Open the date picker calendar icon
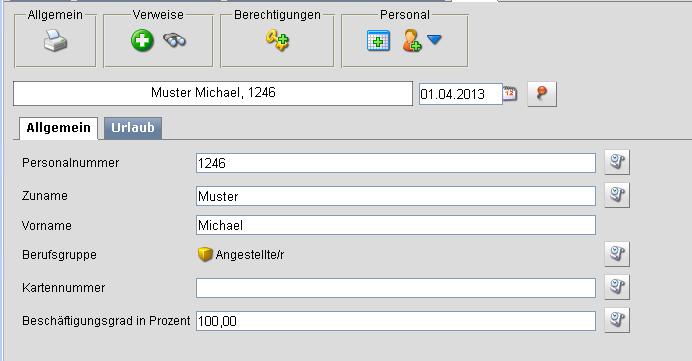The height and width of the screenshot is (361, 692). 510,94
